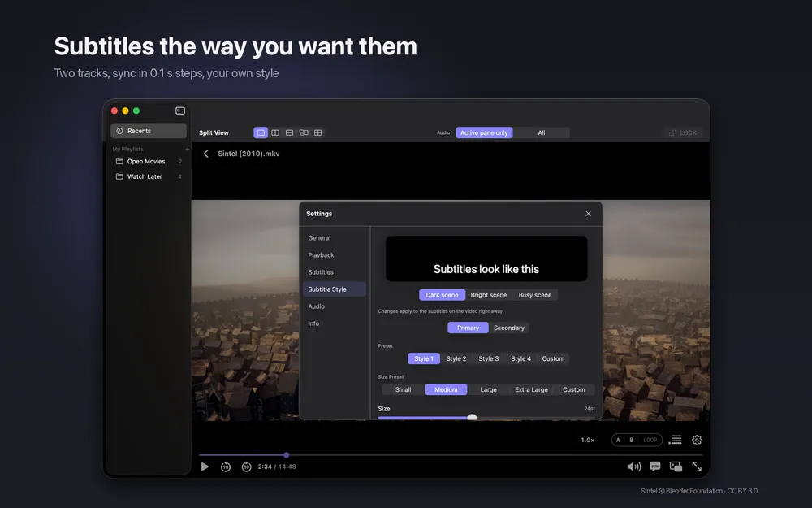This screenshot has height=508, width=812.
Task: Open Subtitles settings section
Action: [334, 272]
